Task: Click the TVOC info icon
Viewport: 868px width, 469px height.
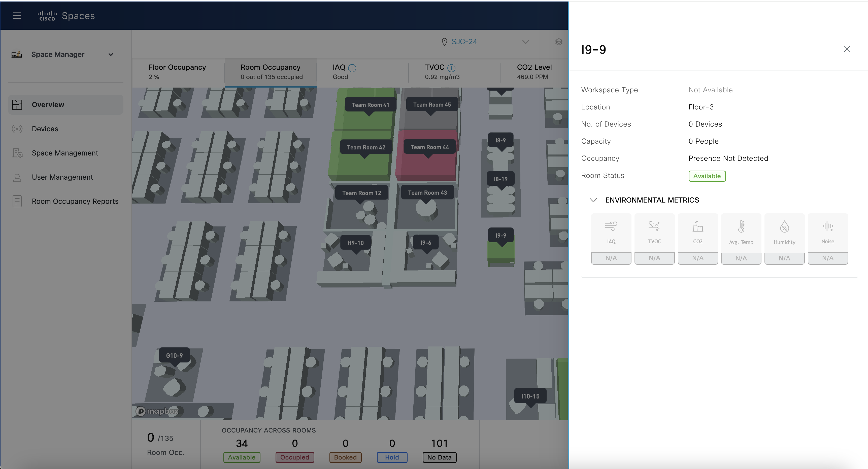Action: [x=451, y=68]
